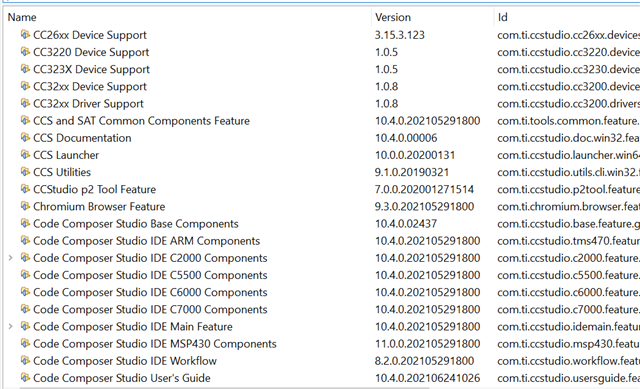This screenshot has height=389, width=640.
Task: Select Code Composer Studio IDE C7000 Components
Action: pos(150,309)
